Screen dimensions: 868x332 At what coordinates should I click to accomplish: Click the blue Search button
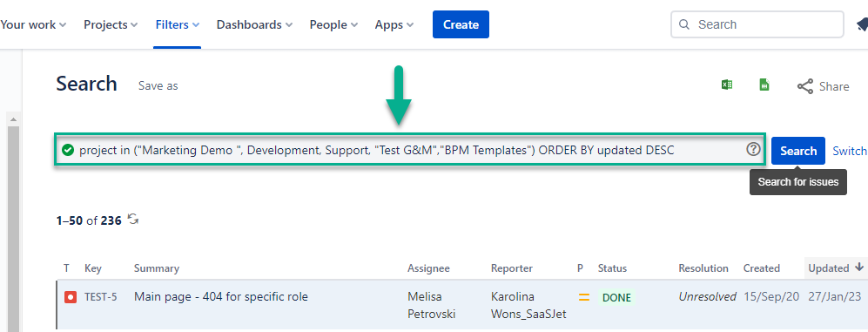coord(798,151)
